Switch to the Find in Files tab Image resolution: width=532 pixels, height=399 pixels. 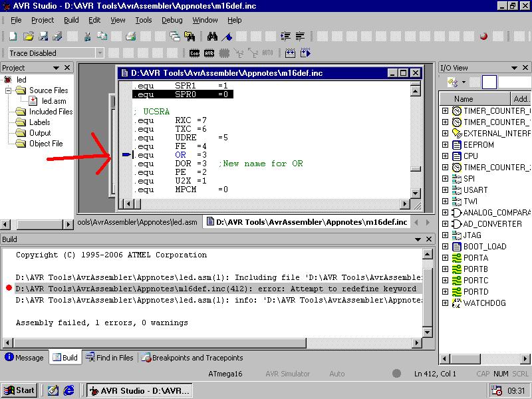coord(109,358)
